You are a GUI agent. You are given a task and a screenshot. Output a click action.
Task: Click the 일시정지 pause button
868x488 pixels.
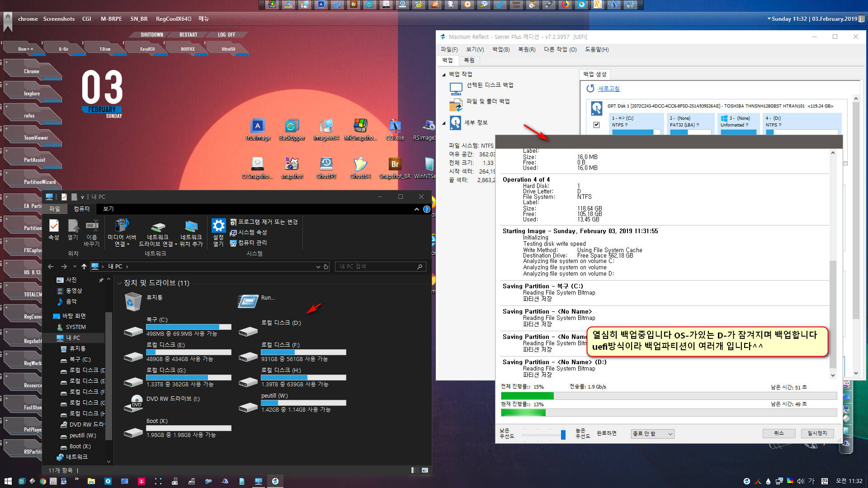[817, 433]
